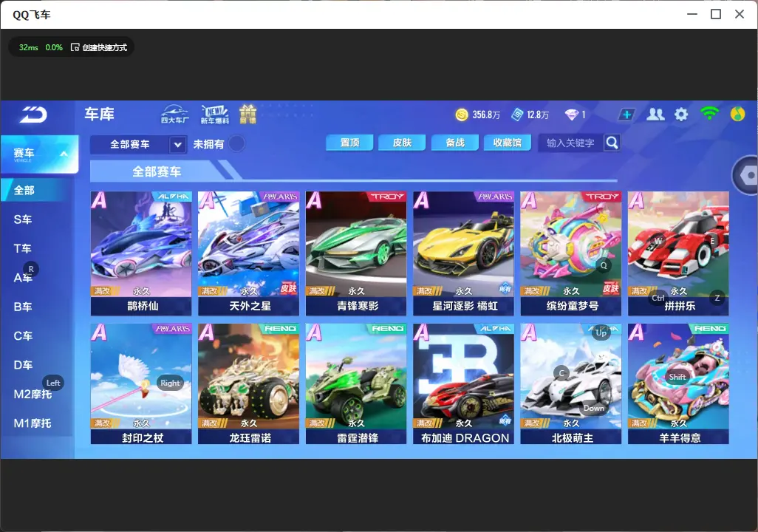Select the 封印之杖 car card
The width and height of the screenshot is (758, 532).
[x=141, y=383]
